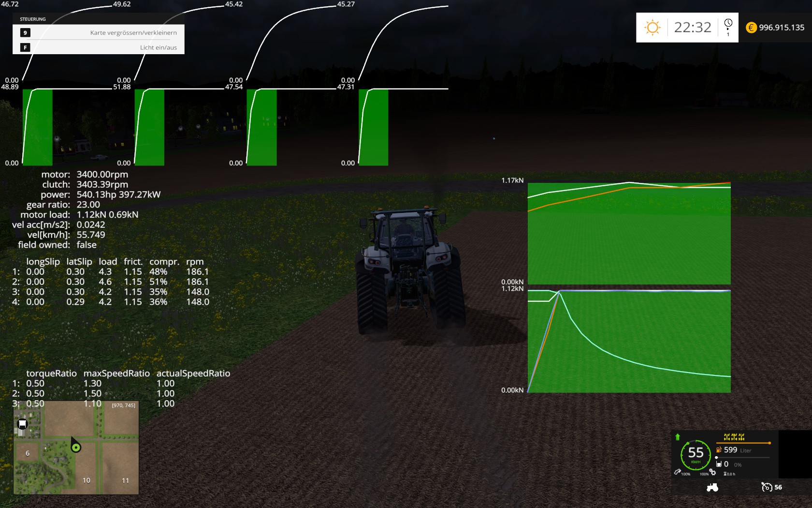Screen dimensions: 812x508
Task: Click the orange fuel pump icon
Action: (x=719, y=449)
